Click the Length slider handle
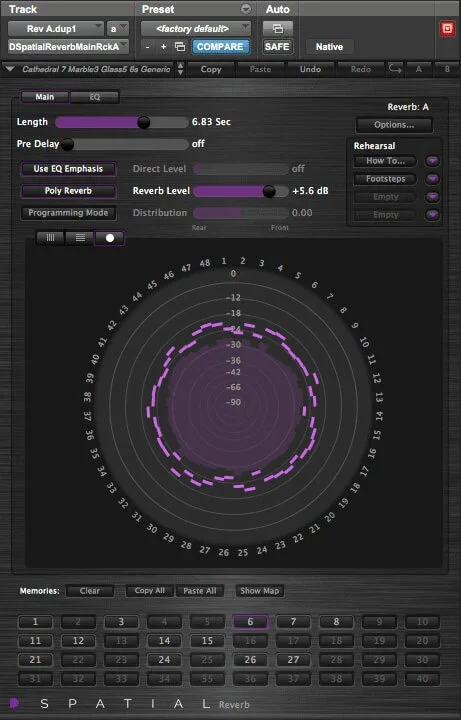This screenshot has width=461, height=720. click(144, 122)
